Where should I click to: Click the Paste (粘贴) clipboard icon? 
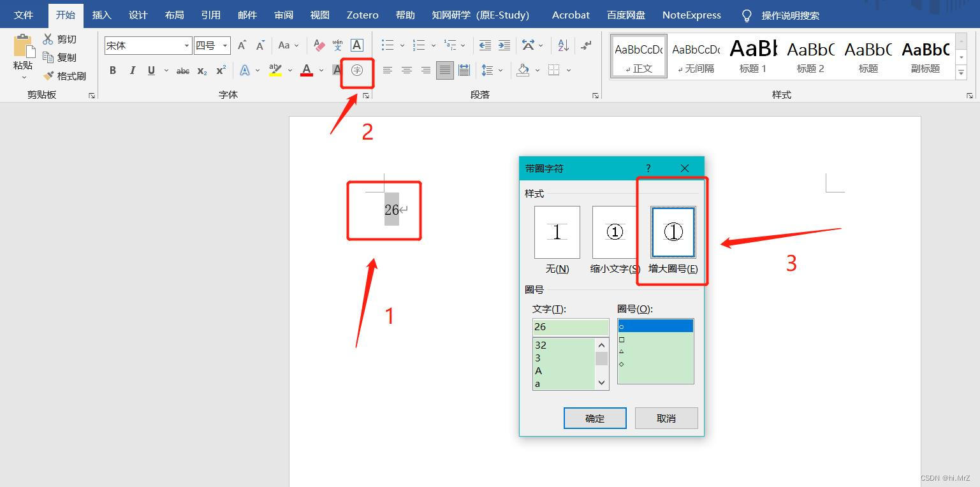coord(23,46)
